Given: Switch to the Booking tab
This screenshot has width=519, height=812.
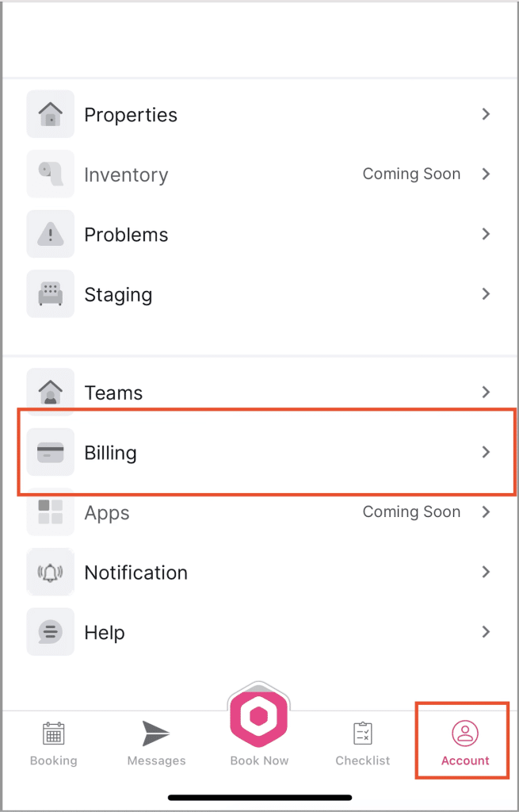Looking at the screenshot, I should click(x=53, y=743).
